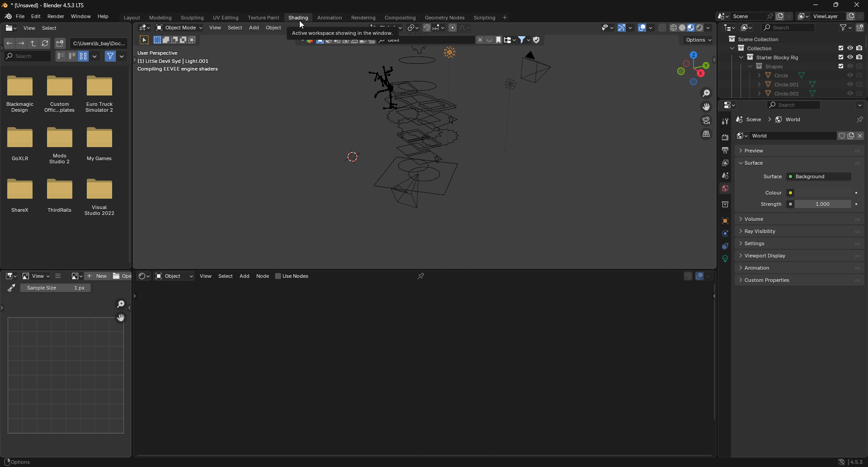Screen dimensions: 868x467
Task: Click refresh in the file browser
Action: pyautogui.click(x=45, y=43)
